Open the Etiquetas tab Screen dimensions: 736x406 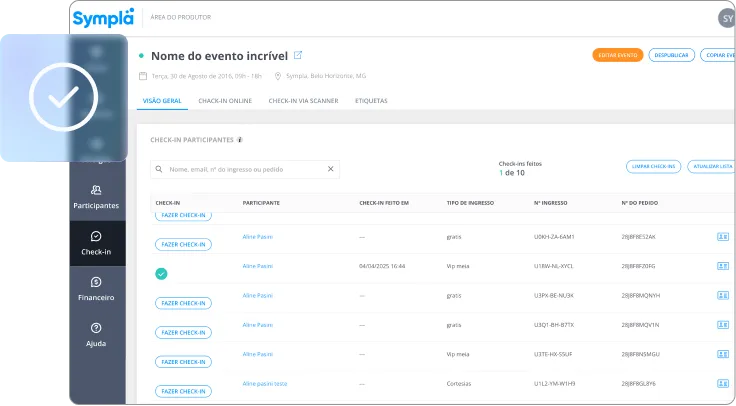pyautogui.click(x=371, y=101)
